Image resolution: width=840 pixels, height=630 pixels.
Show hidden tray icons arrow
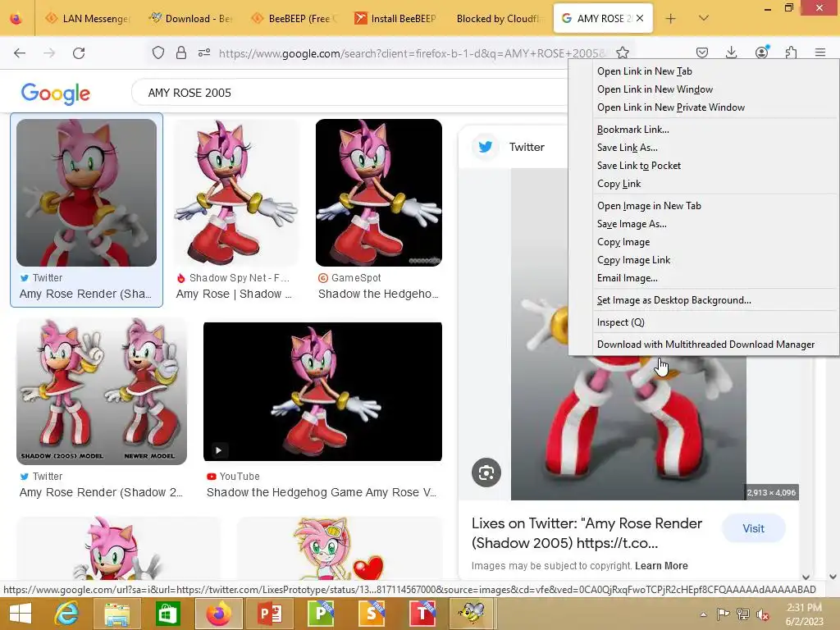point(703,614)
